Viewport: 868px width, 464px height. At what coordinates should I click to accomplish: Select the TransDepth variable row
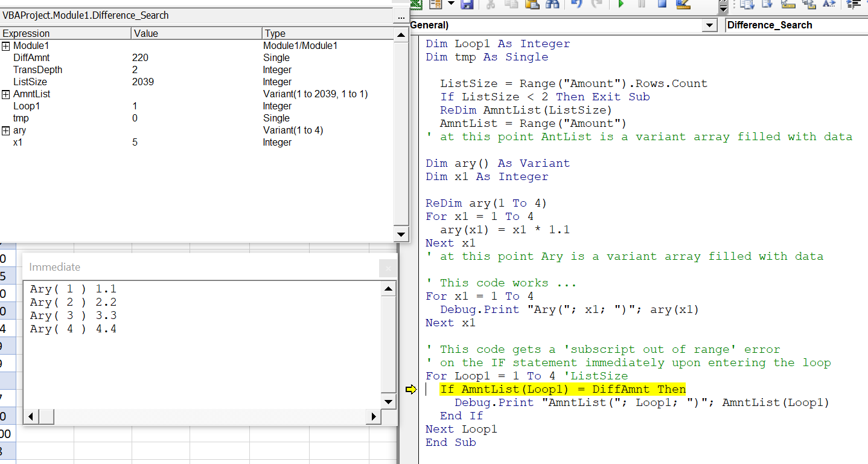tap(197, 70)
